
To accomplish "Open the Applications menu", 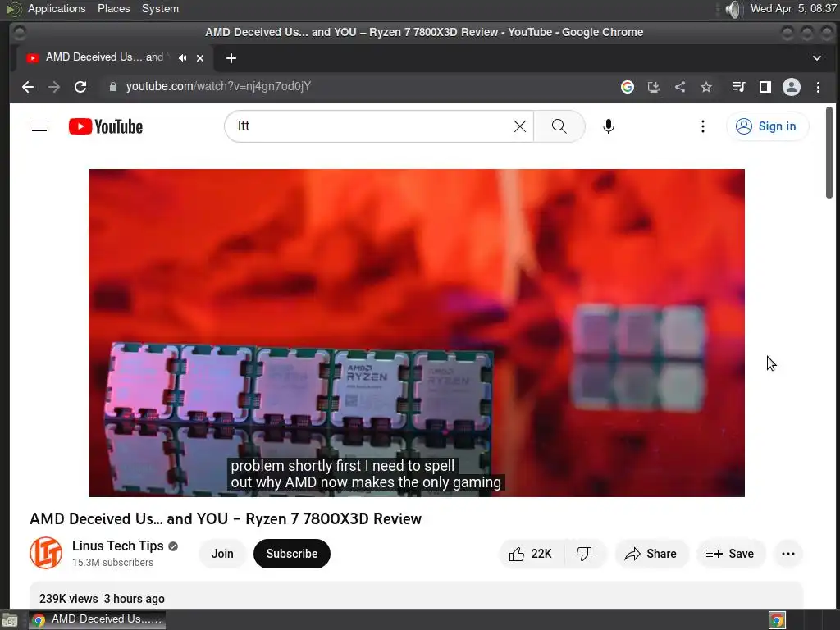I will coord(57,8).
